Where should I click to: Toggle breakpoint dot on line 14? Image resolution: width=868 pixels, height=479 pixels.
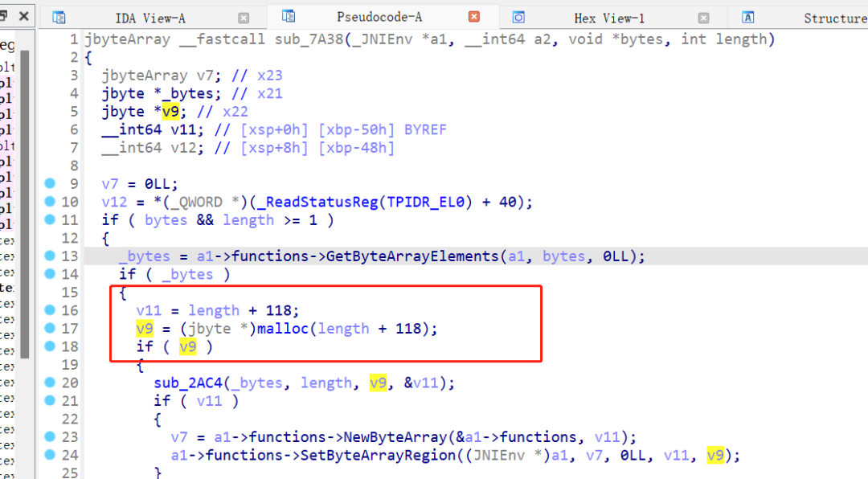tap(50, 273)
